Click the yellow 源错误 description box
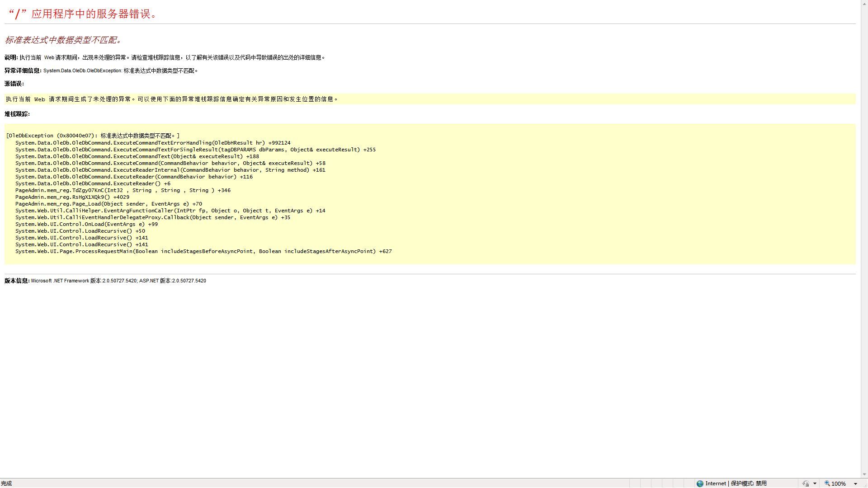Viewport: 868px width, 488px height. [x=172, y=99]
